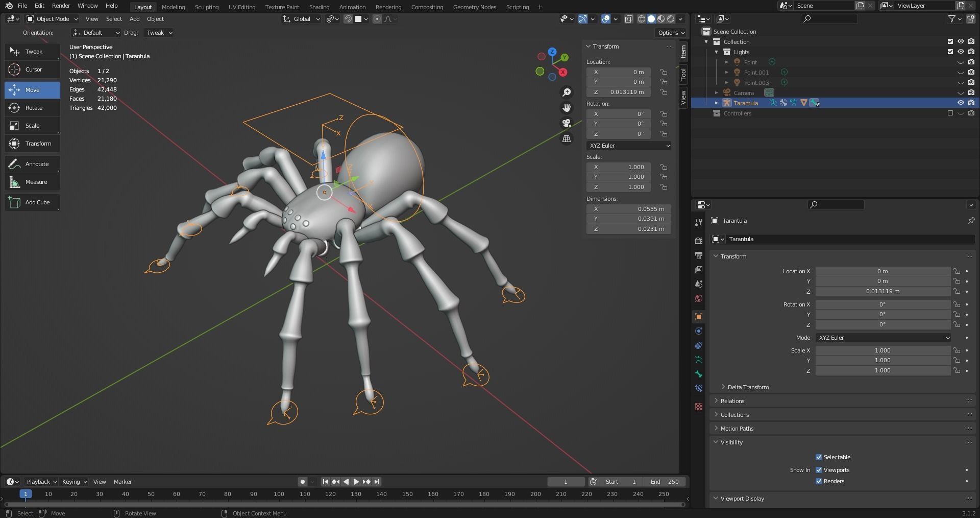
Task: Open Texture properties checker icon
Action: (699, 407)
